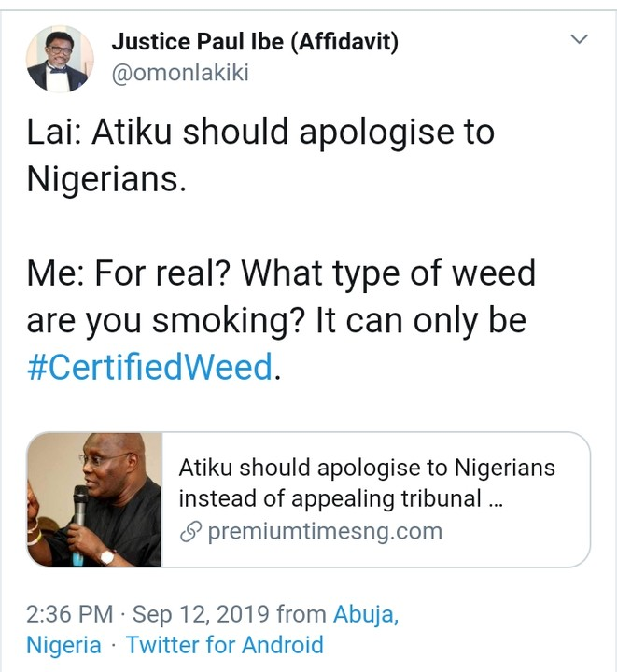Click the word "Nigerians." in the tweet body
The image size is (617, 672).
click(x=106, y=177)
